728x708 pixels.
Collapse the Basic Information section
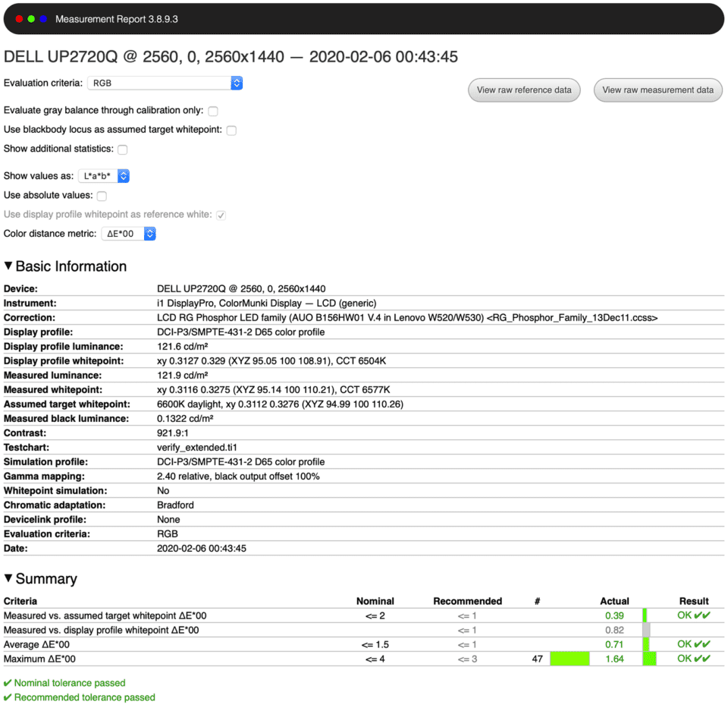click(x=8, y=266)
